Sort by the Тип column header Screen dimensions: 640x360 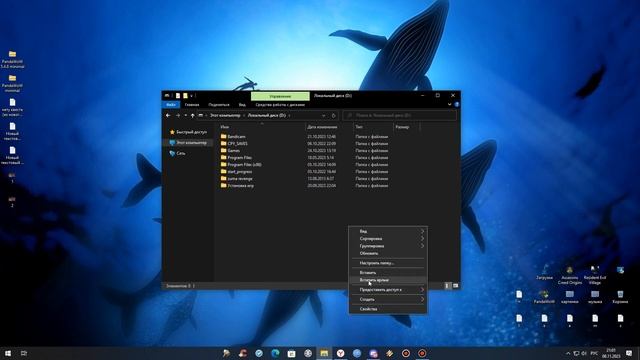359,127
